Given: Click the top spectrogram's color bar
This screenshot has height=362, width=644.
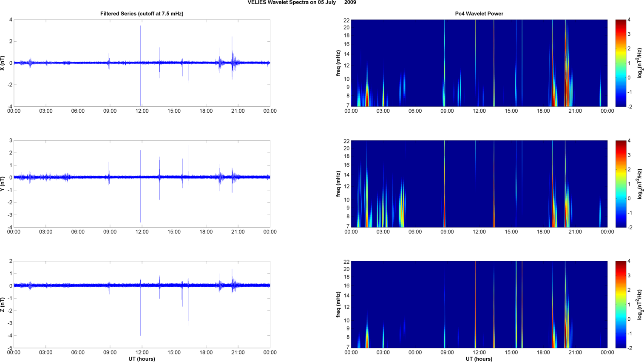Looking at the screenshot, I should coord(621,63).
